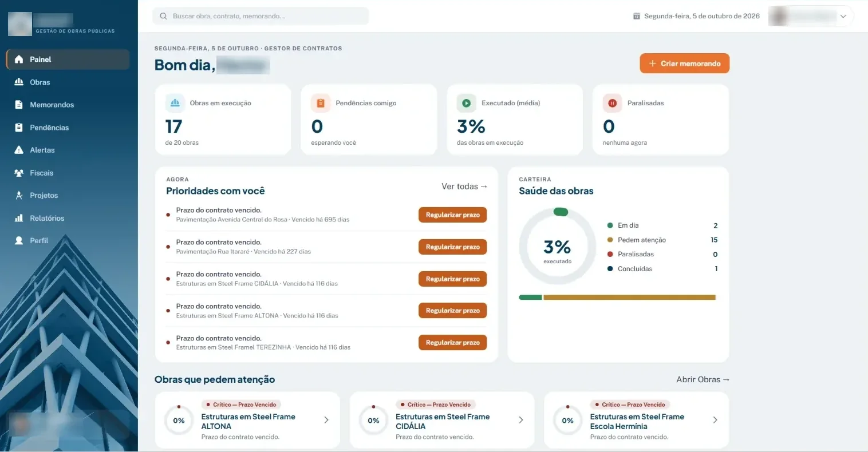Regularizar prazo for Steel Frame ALTONA
This screenshot has height=452, width=868.
pos(453,311)
